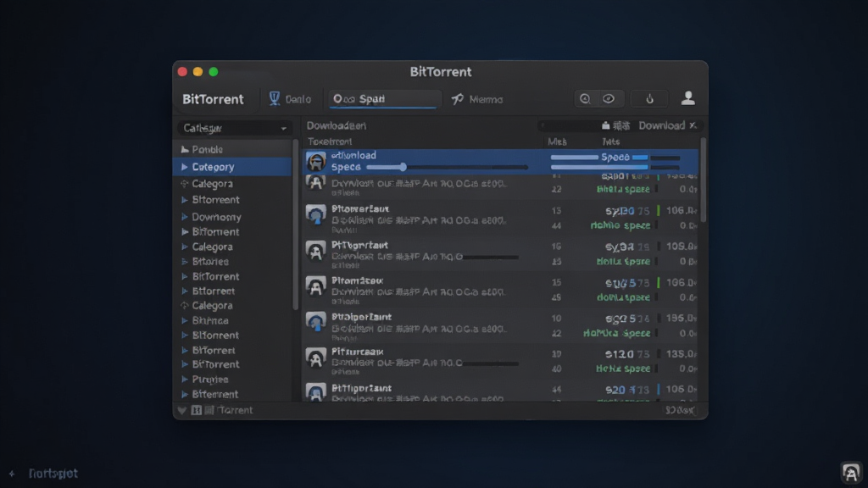Click the pin icon beside the Mierma tab

tap(457, 99)
